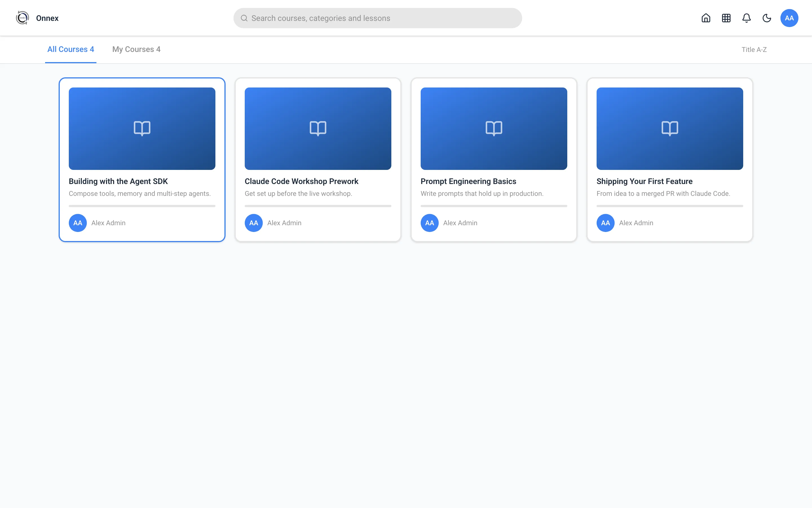Click 'Compose tools, memory and multi-step agents.' text

coord(140,194)
